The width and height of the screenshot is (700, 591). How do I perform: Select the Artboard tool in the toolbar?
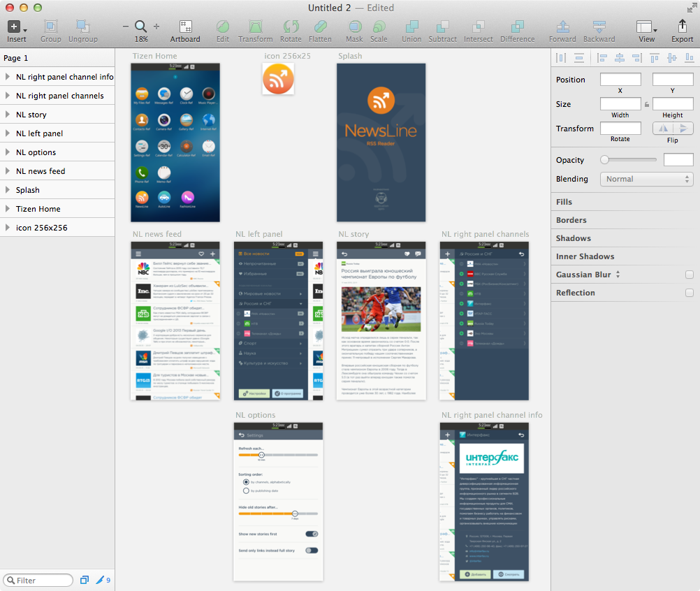(x=185, y=28)
